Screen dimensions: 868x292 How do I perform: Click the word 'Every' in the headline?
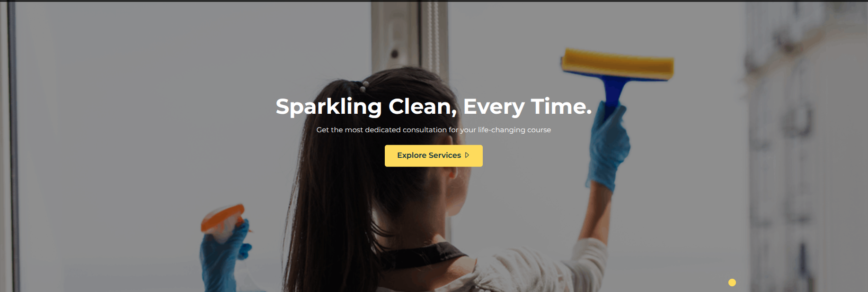coord(494,107)
